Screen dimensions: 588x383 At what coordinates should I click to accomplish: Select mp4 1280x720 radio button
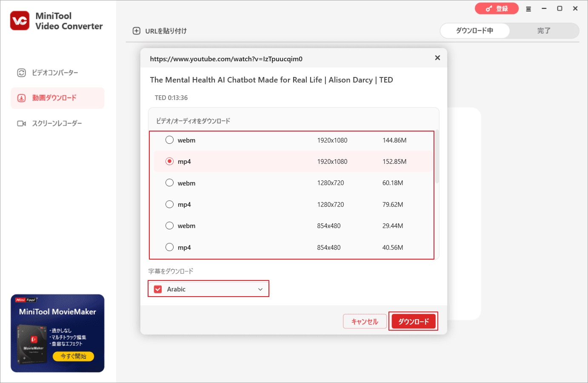pos(169,204)
